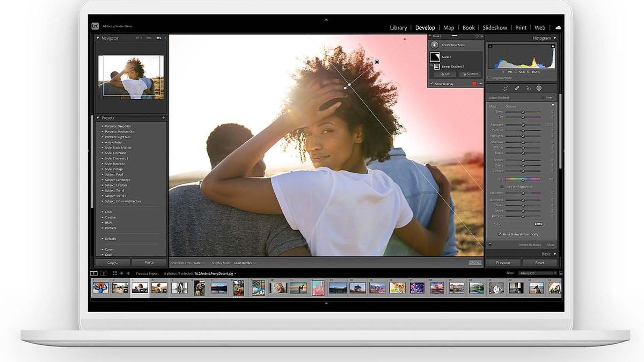
Task: Select the Healing brush tool
Action: tap(518, 88)
